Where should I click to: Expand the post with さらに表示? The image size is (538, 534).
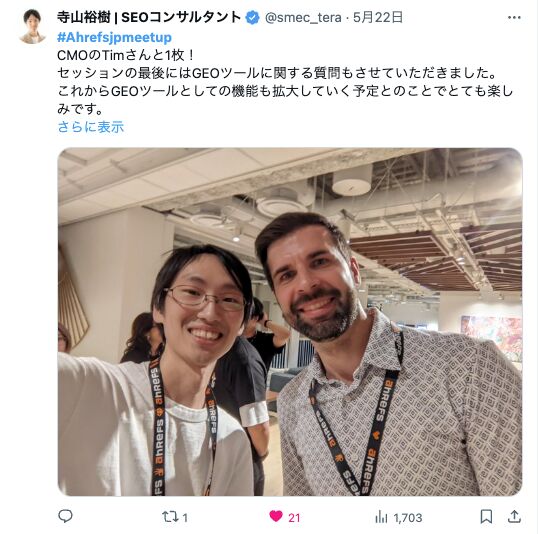pyautogui.click(x=91, y=127)
